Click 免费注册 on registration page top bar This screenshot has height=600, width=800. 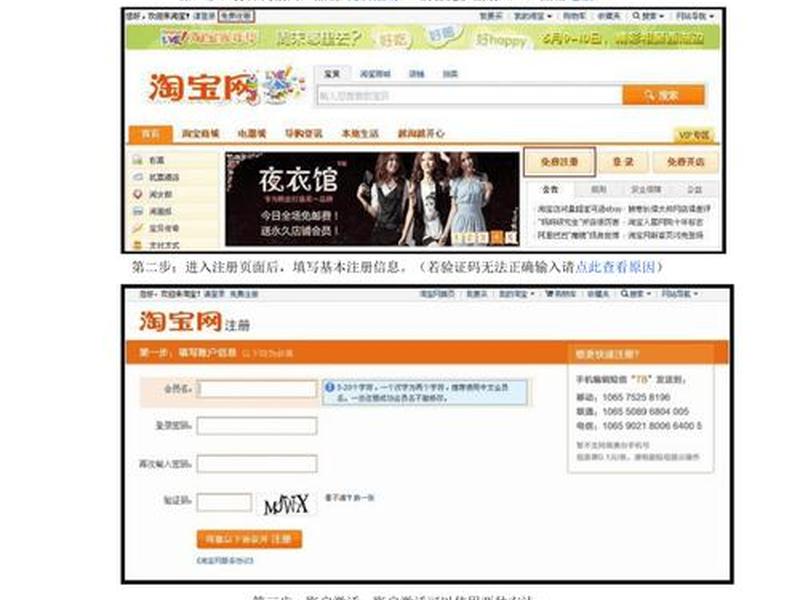click(x=244, y=294)
